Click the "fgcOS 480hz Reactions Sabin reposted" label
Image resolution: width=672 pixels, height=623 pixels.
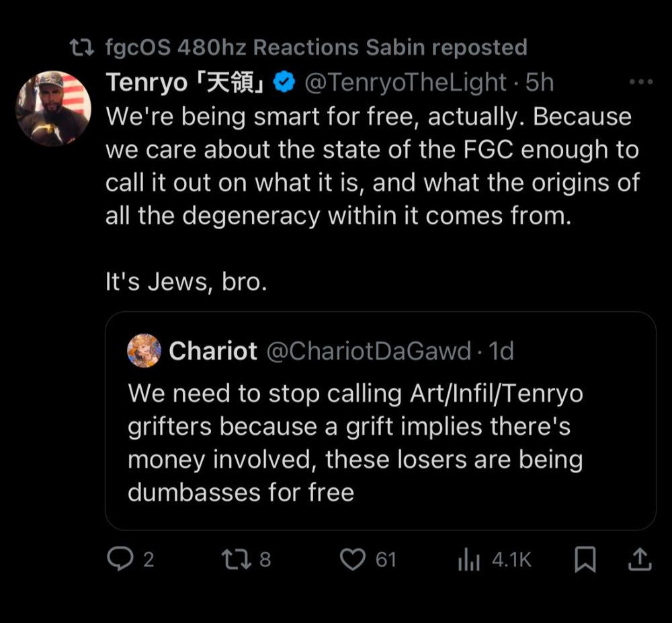tap(316, 47)
